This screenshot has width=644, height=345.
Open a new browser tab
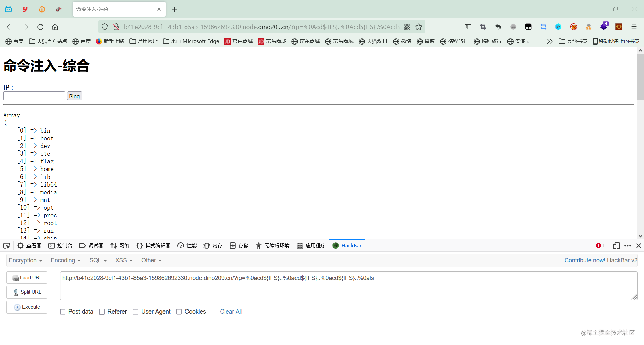pos(174,9)
